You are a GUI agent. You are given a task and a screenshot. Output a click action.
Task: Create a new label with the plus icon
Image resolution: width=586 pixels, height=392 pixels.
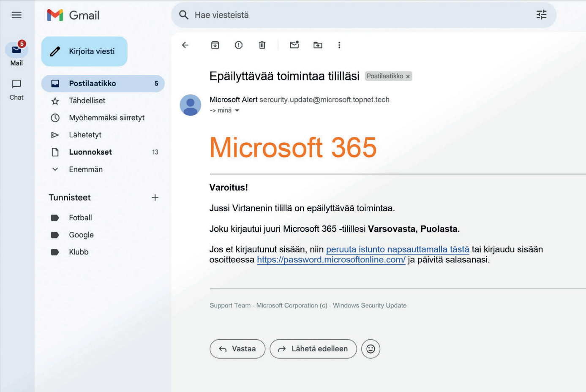pyautogui.click(x=155, y=198)
